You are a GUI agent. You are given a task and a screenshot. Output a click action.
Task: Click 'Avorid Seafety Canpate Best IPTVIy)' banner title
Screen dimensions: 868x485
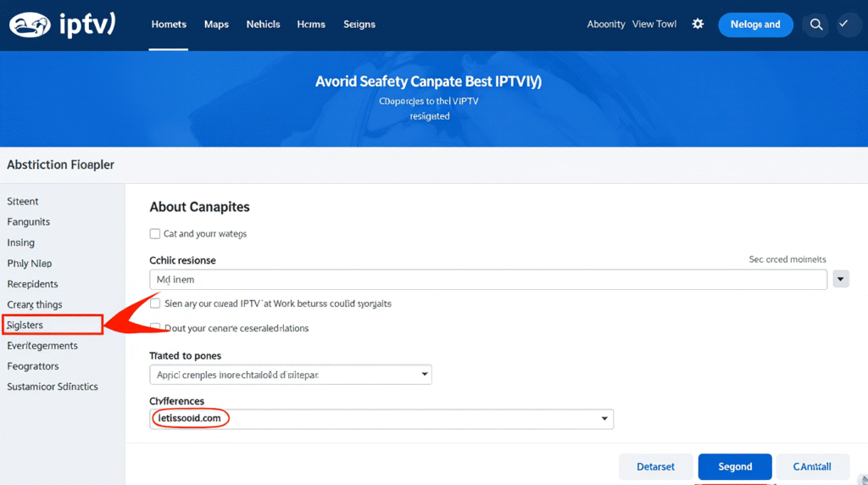click(428, 81)
